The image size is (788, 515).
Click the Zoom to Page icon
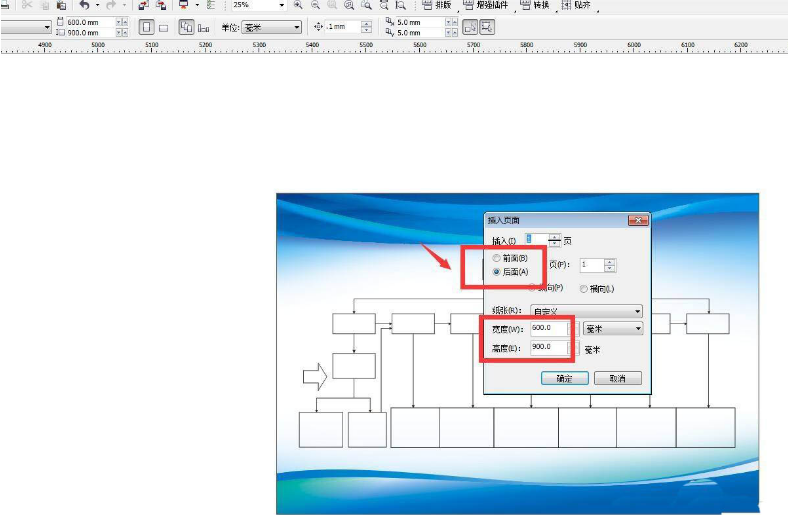pos(366,5)
